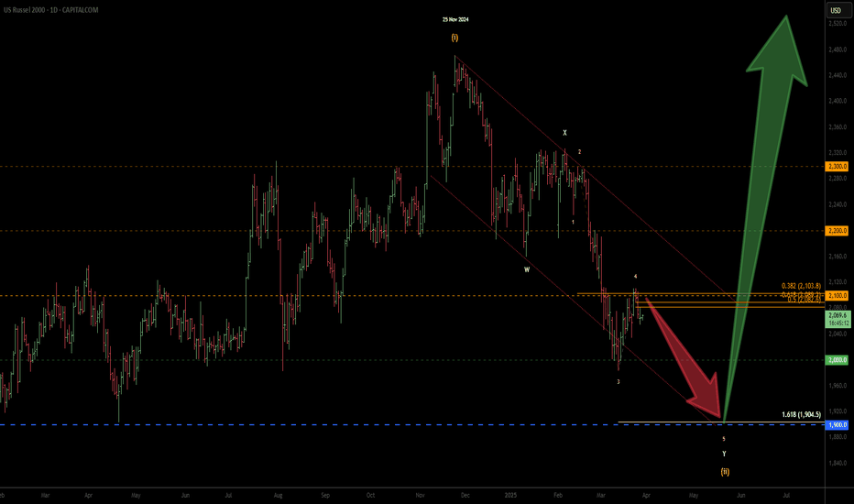854x504 pixels.
Task: Select the orange 2,100.0 price line label
Action: [838, 295]
